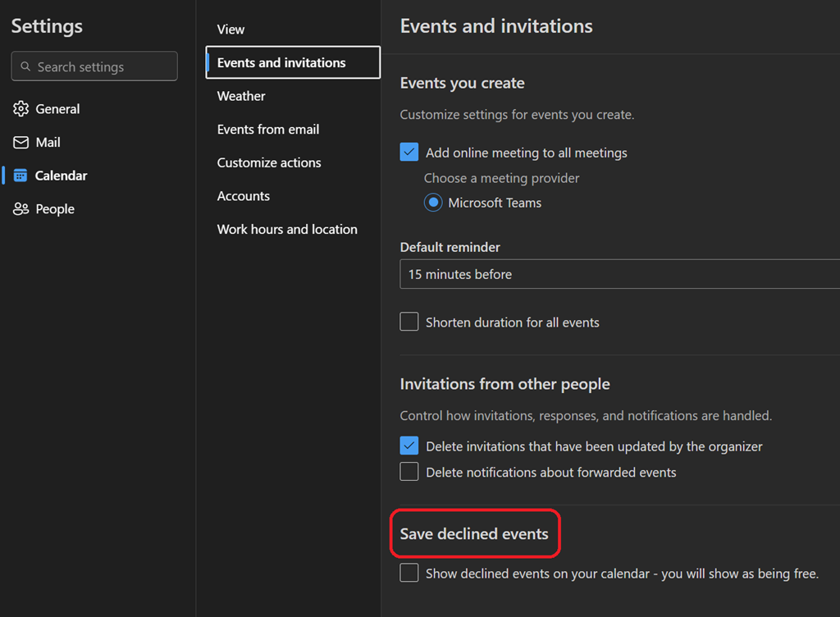This screenshot has width=840, height=617.
Task: Click the People icon in sidebar
Action: click(21, 209)
